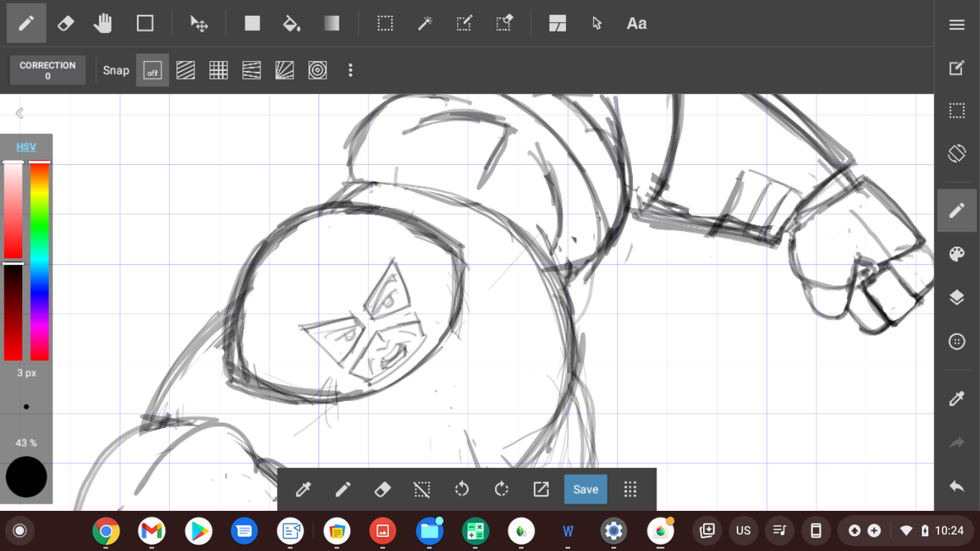Click Deselect in bottom shortcut bar

point(422,489)
